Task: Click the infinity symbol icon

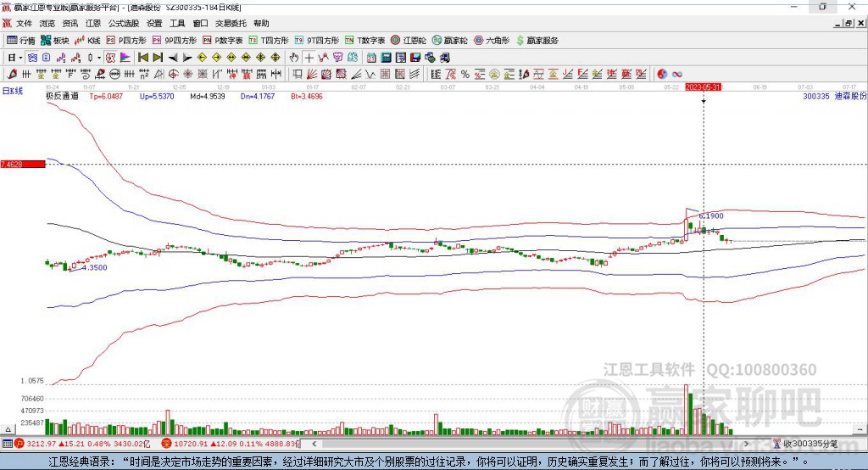Action: coord(677,75)
